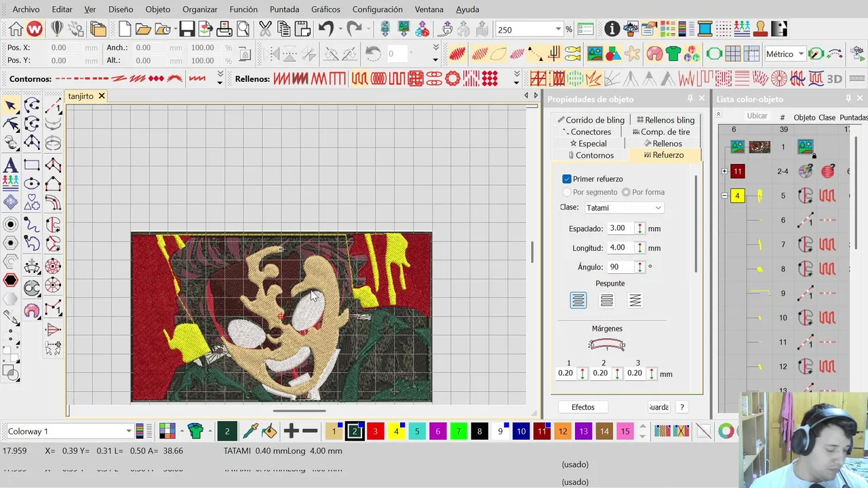Switch to the Rellenos properties tab

click(663, 144)
